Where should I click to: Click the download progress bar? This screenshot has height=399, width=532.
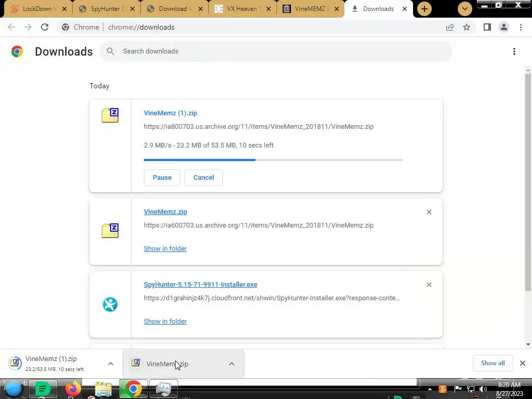tap(273, 160)
